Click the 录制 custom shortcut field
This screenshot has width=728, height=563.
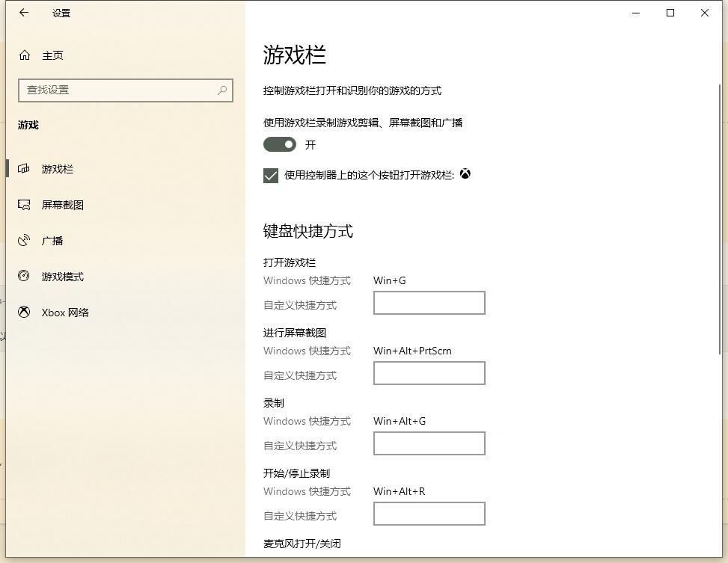tap(429, 443)
